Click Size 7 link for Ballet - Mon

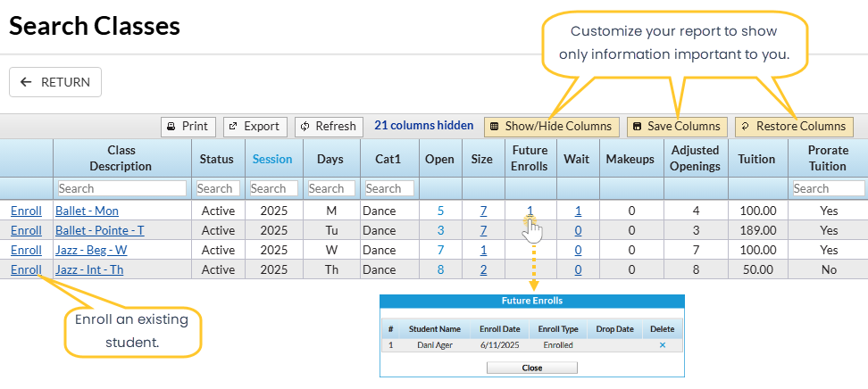click(x=483, y=211)
